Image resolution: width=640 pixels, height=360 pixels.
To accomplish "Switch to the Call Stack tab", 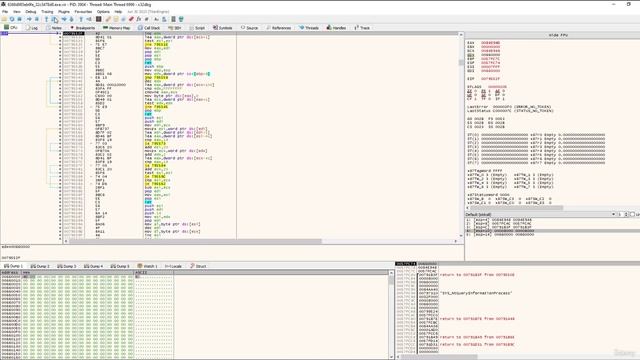I will click(x=149, y=28).
